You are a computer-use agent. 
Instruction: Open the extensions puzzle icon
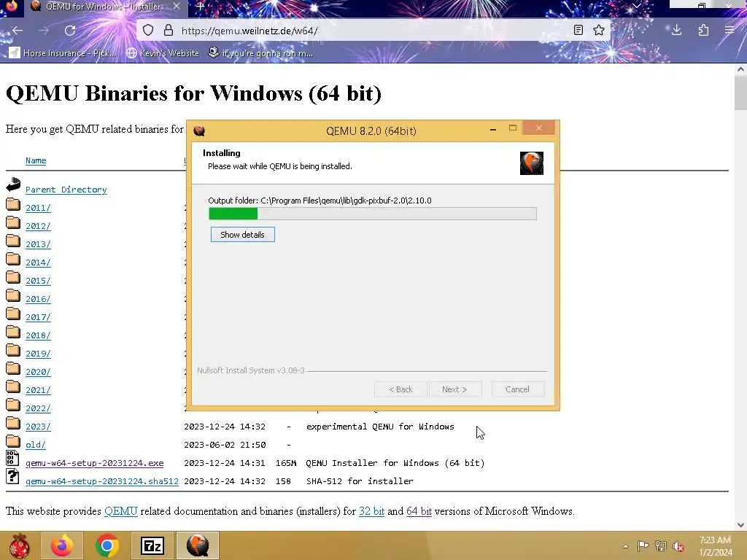703,31
